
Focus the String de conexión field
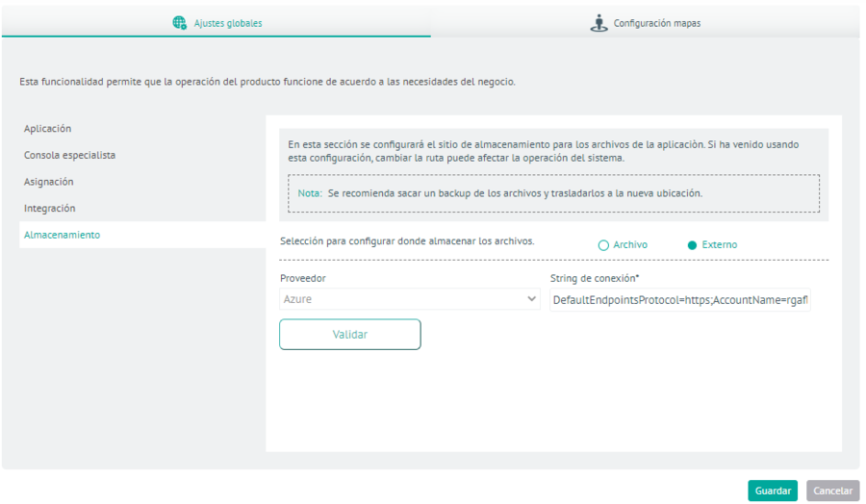point(680,300)
